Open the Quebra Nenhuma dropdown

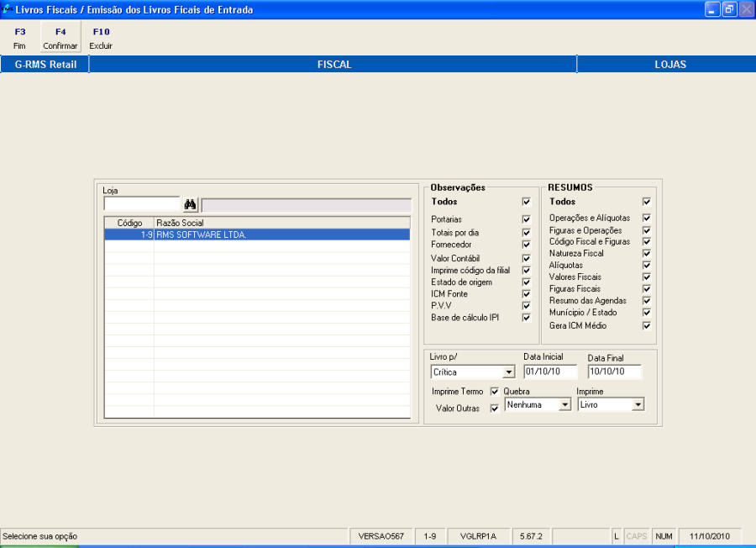point(564,405)
